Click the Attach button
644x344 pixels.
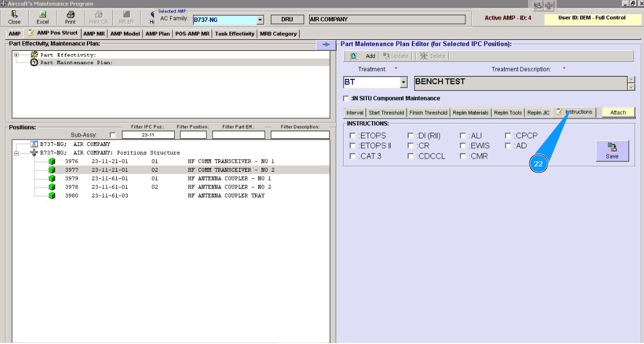tap(618, 113)
